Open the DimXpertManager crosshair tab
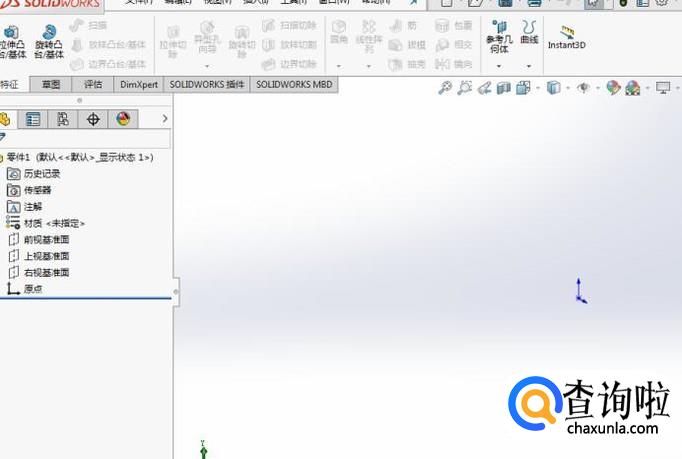 (x=93, y=119)
